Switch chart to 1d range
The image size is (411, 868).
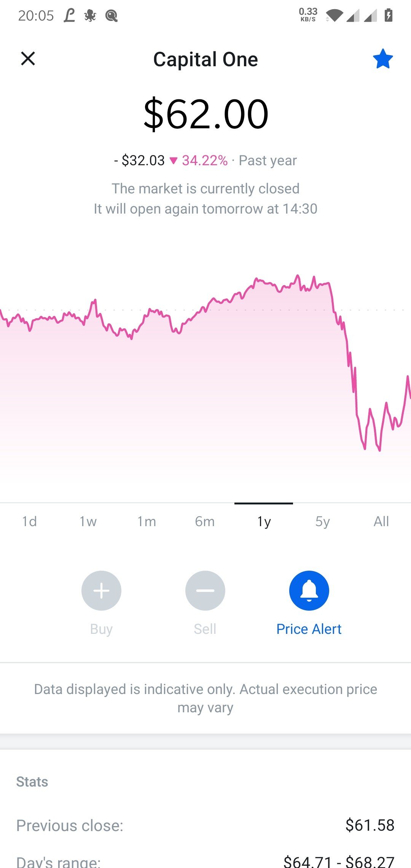tap(29, 521)
